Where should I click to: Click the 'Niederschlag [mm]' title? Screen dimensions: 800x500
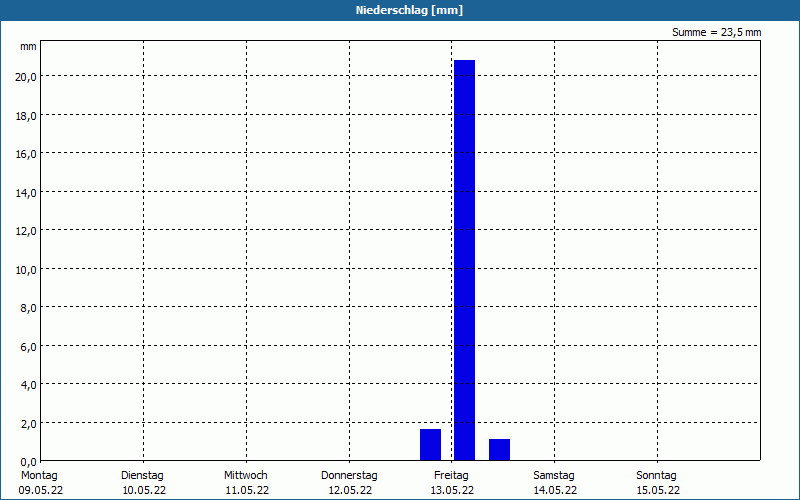(409, 10)
